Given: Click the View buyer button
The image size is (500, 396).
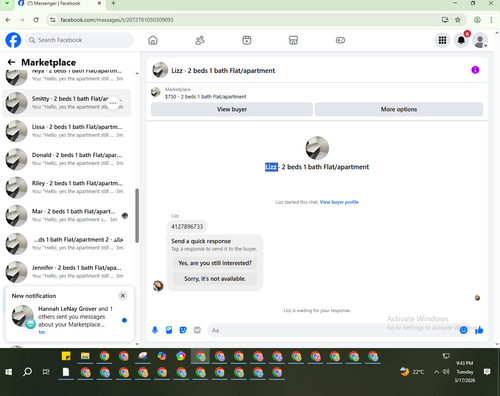Looking at the screenshot, I should click(x=232, y=109).
